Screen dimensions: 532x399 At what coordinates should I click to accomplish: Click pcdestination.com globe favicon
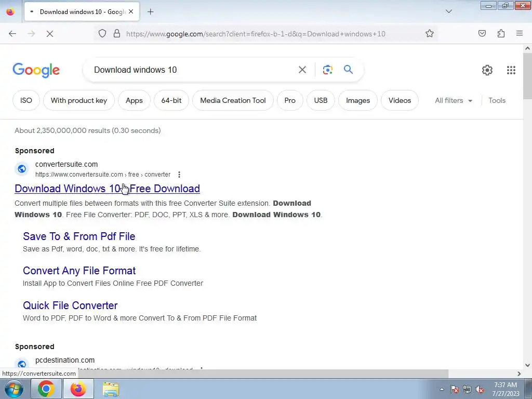coord(22,364)
